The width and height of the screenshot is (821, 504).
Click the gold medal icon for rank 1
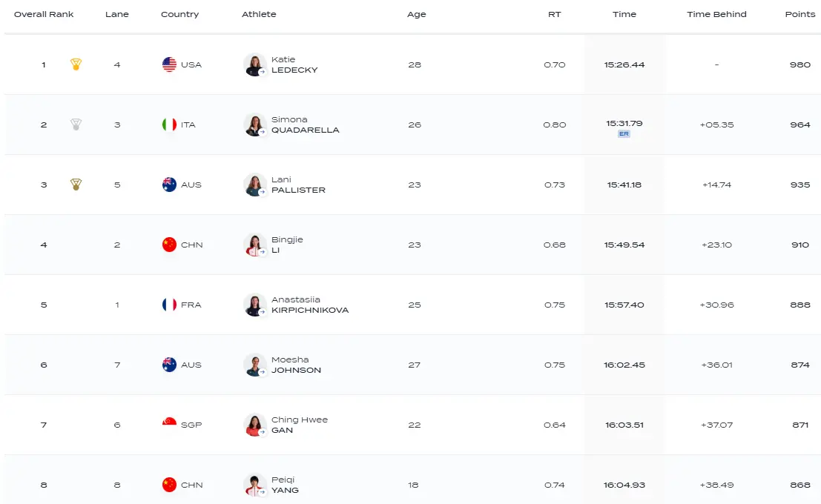click(76, 64)
